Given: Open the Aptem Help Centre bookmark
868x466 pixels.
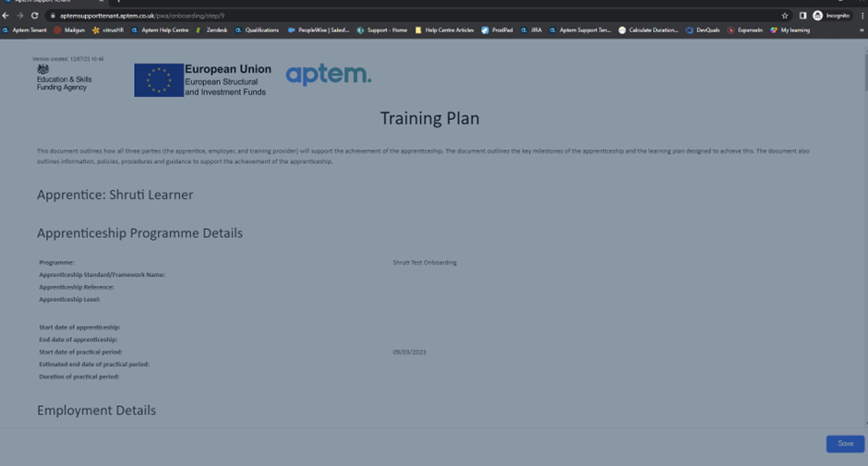Looking at the screenshot, I should point(160,30).
